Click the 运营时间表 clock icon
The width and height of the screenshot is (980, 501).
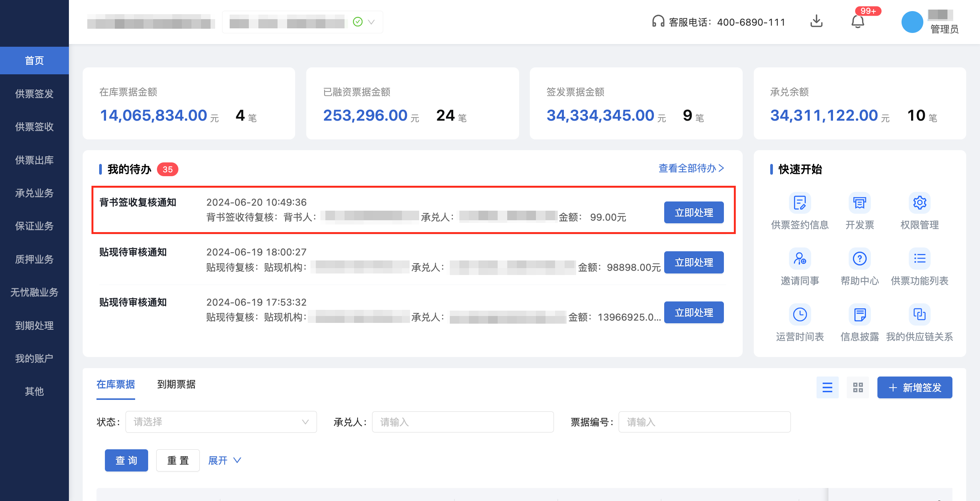800,315
